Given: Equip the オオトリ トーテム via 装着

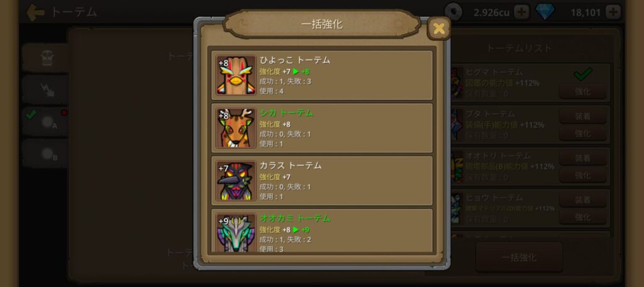Looking at the screenshot, I should pos(582,159).
